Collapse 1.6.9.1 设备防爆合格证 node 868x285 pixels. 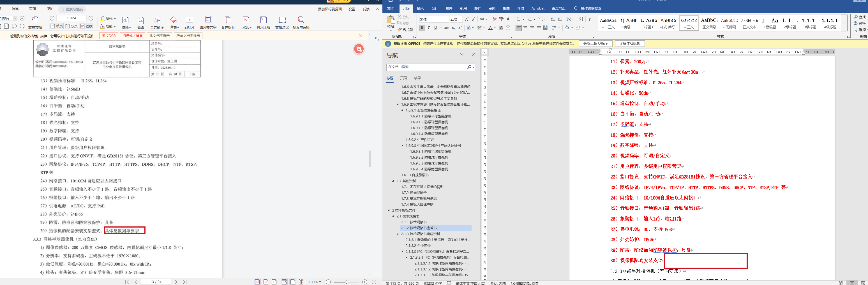pos(402,110)
